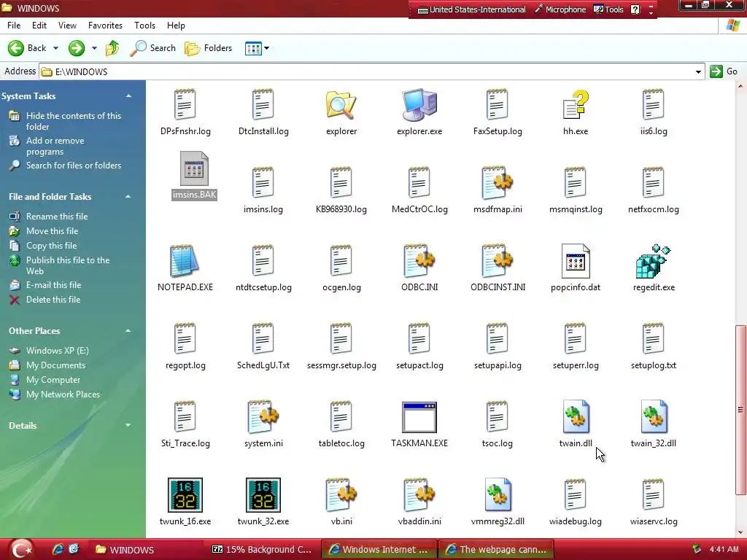Click Add or remove programs link
Image resolution: width=747 pixels, height=560 pixels.
[55, 146]
